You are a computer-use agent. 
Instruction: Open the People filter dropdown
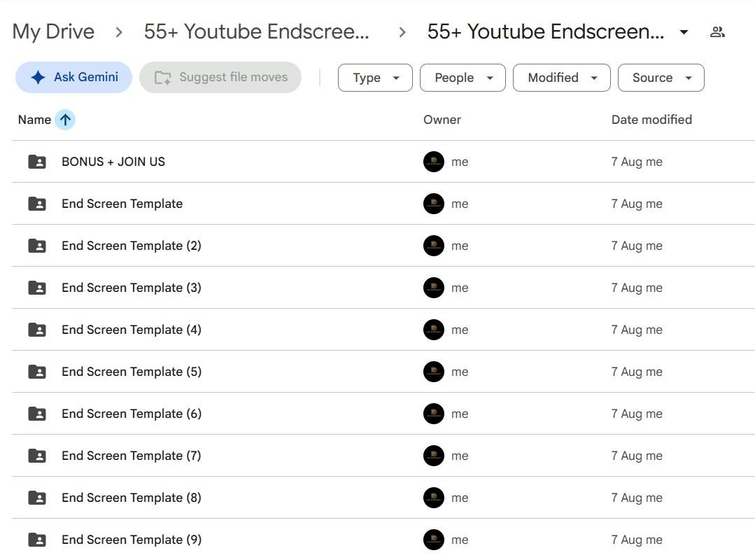pyautogui.click(x=463, y=78)
